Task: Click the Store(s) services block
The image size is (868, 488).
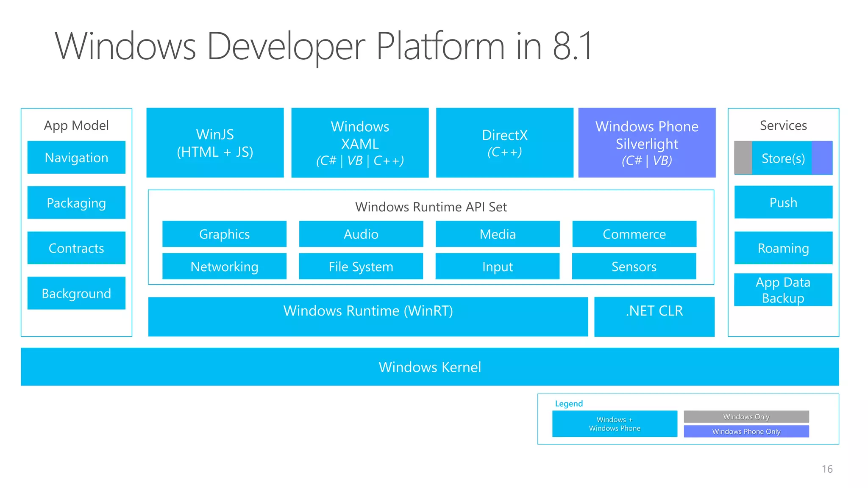Action: (x=783, y=158)
